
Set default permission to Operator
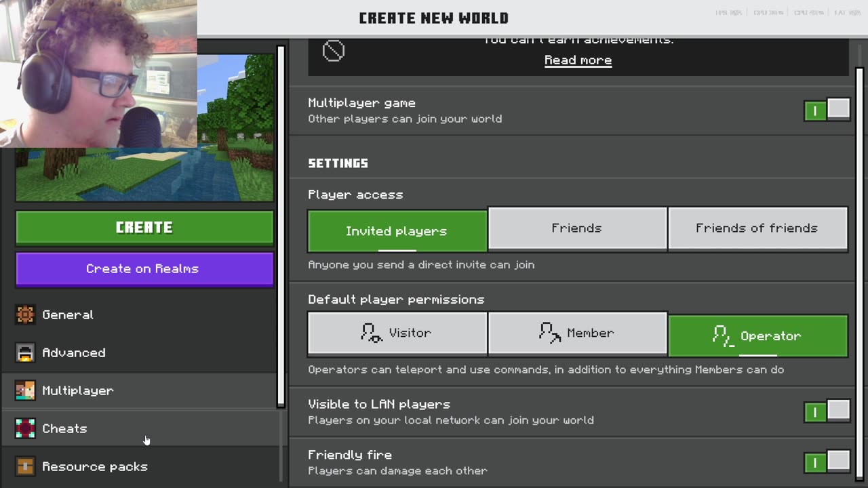click(757, 335)
